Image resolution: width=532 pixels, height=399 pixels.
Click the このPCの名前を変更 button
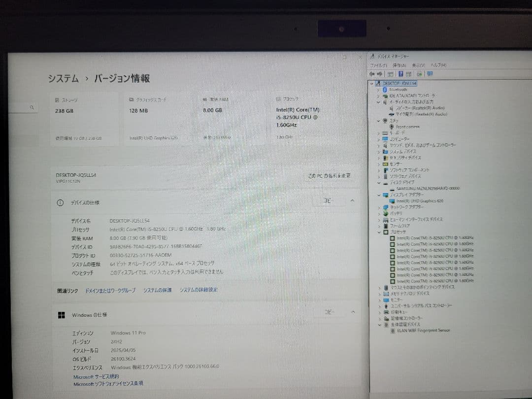tap(330, 176)
